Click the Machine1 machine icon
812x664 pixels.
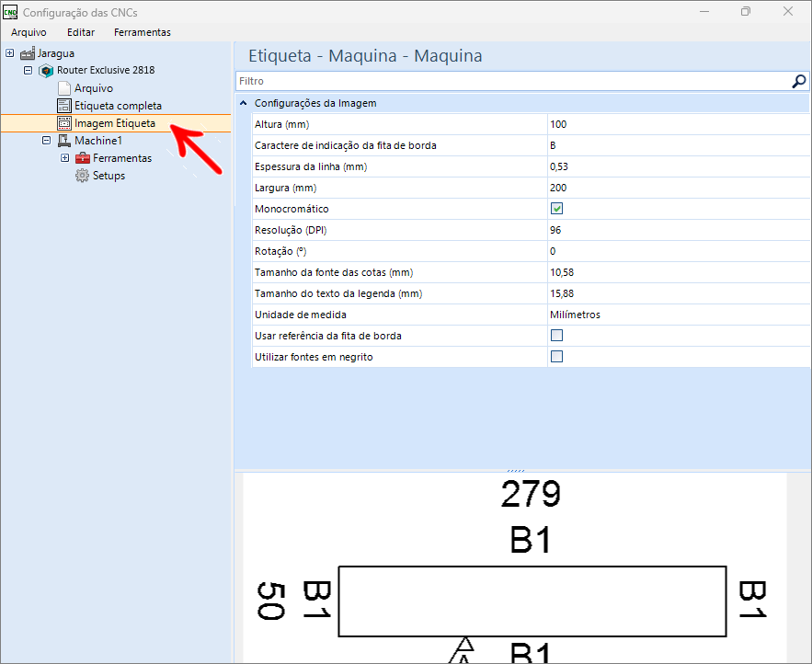(x=64, y=141)
